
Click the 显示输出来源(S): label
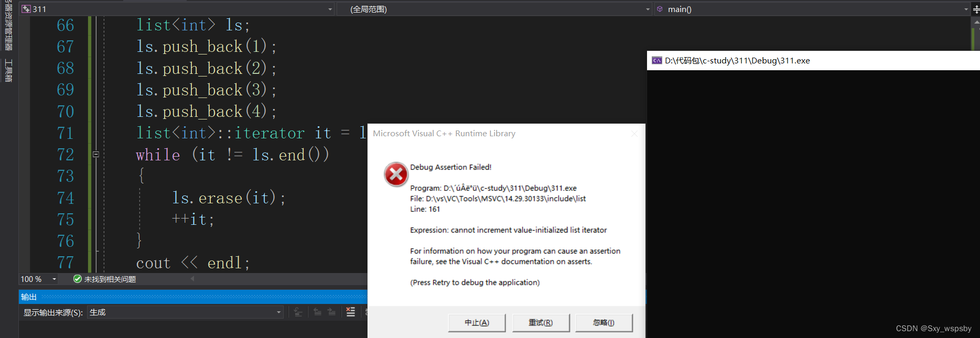click(53, 312)
